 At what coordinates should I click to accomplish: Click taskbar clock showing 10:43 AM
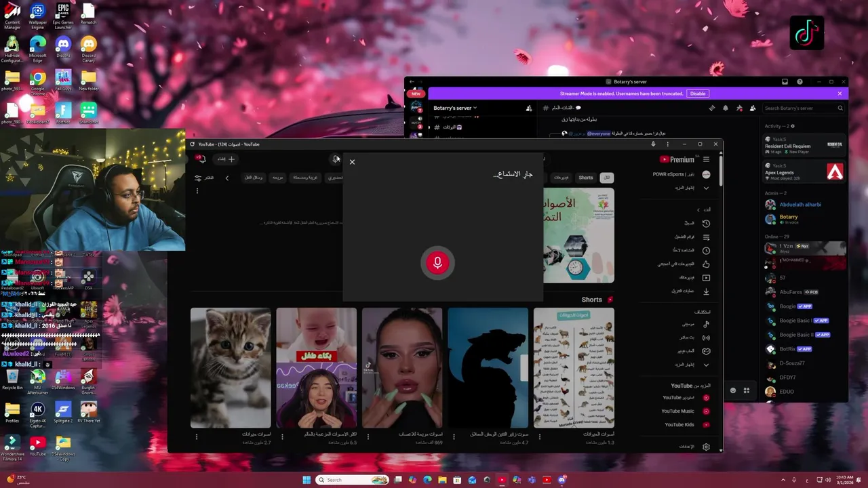pyautogui.click(x=844, y=480)
